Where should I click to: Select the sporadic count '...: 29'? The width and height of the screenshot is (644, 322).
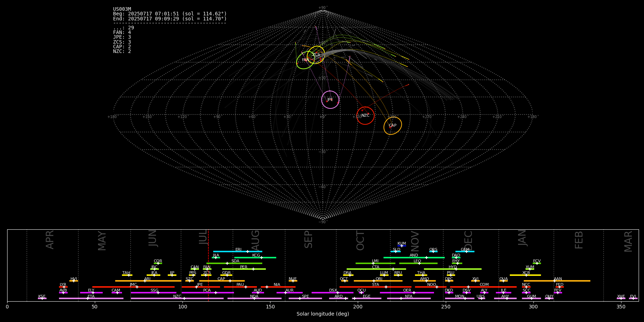[x=123, y=28]
